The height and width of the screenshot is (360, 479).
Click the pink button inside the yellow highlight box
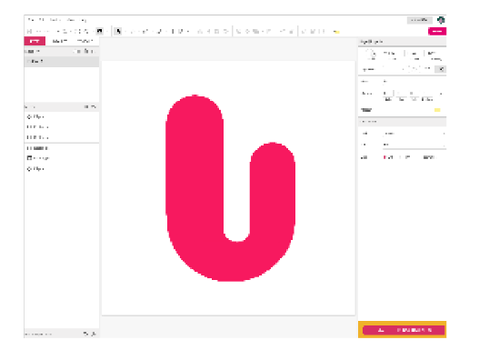pyautogui.click(x=403, y=330)
